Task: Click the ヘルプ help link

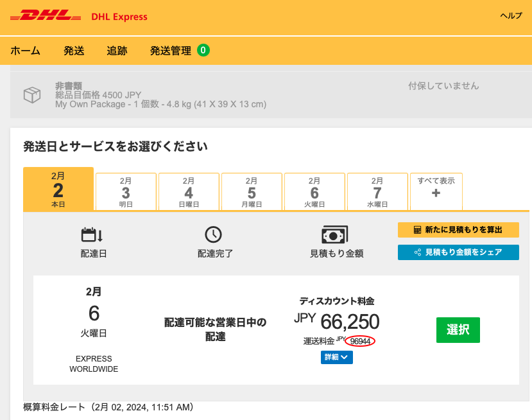Action: click(511, 15)
